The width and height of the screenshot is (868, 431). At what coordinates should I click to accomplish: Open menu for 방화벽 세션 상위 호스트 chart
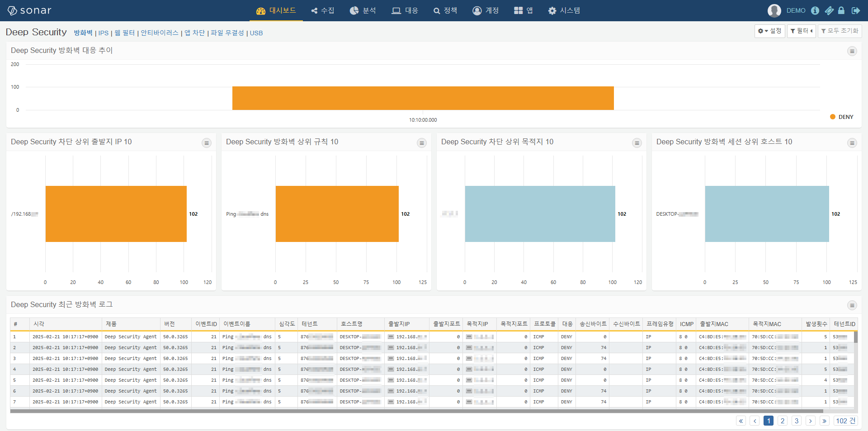852,143
